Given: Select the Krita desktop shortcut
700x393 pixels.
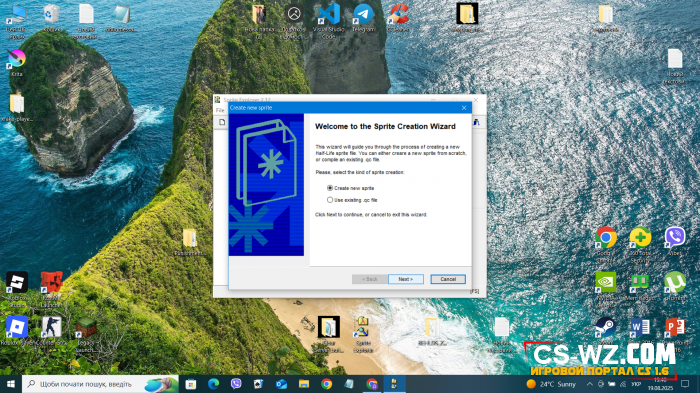Looking at the screenshot, I should [17, 63].
